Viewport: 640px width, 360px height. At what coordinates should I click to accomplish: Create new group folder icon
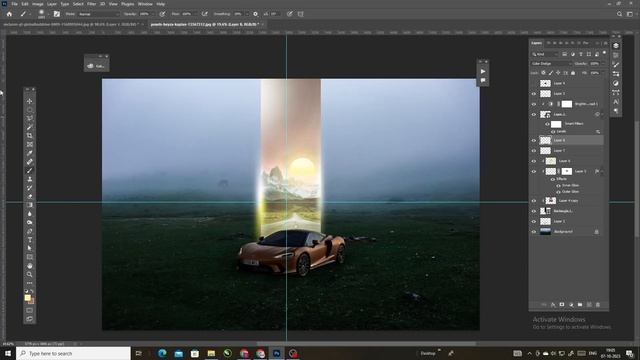[x=580, y=304]
